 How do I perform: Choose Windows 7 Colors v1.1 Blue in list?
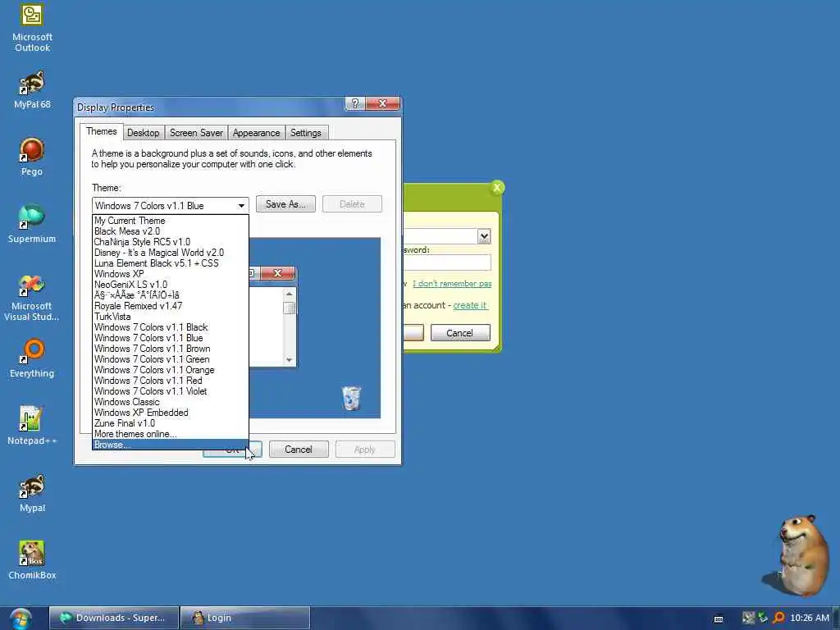[171, 338]
